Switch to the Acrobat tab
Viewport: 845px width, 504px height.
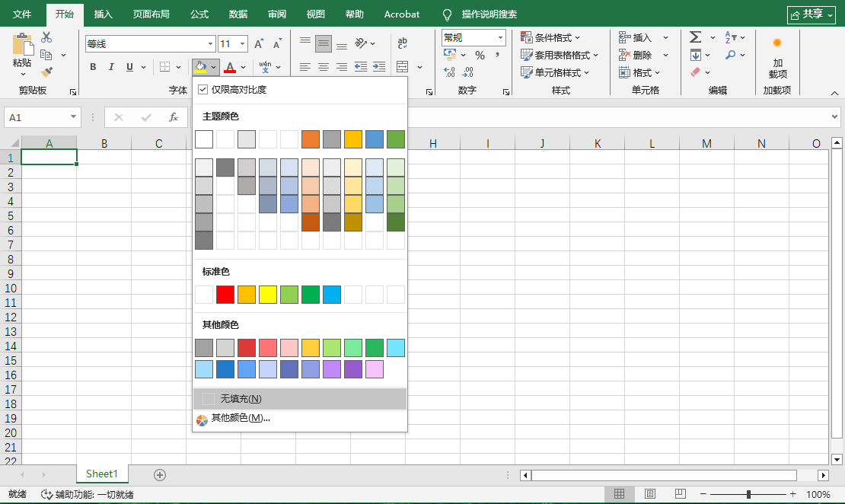401,14
